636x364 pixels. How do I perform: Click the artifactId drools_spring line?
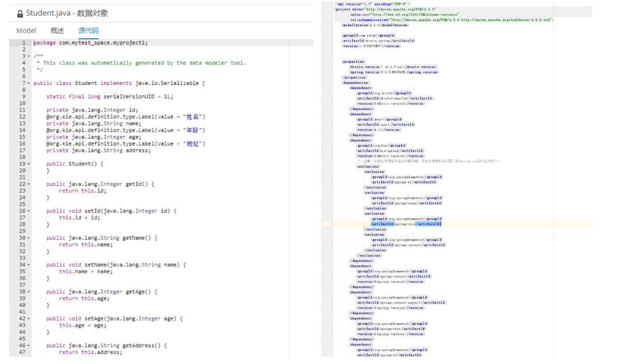click(x=378, y=41)
